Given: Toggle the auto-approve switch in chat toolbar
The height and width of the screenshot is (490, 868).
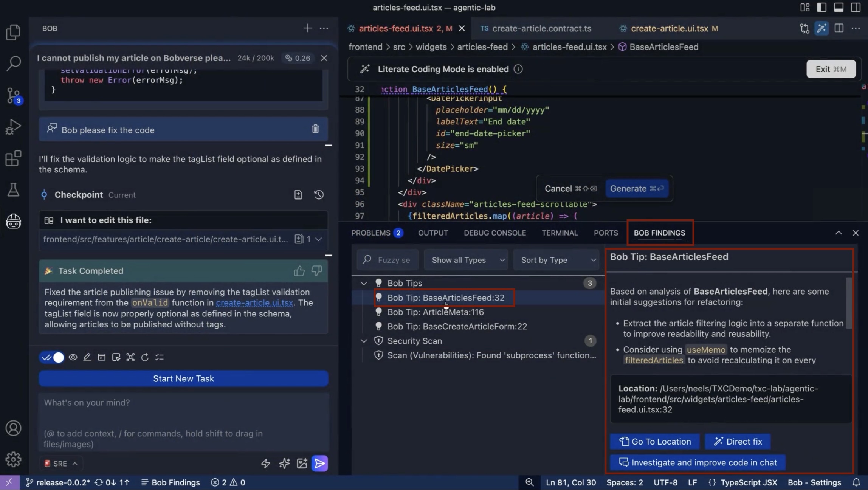Looking at the screenshot, I should pos(53,357).
